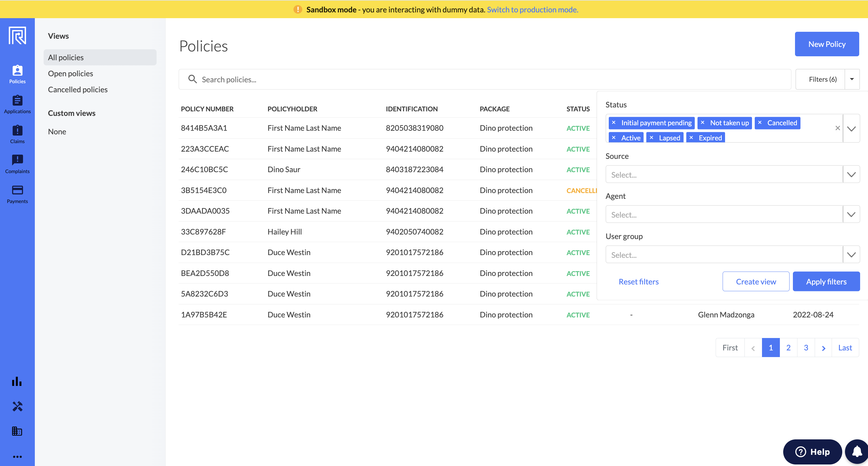Click the New Policy button
This screenshot has height=466, width=868.
pyautogui.click(x=827, y=44)
